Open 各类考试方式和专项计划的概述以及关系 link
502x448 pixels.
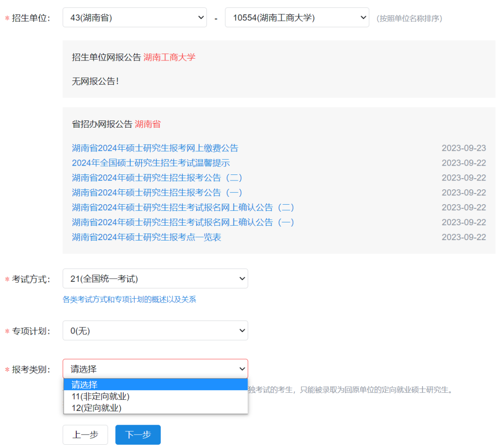click(x=129, y=300)
